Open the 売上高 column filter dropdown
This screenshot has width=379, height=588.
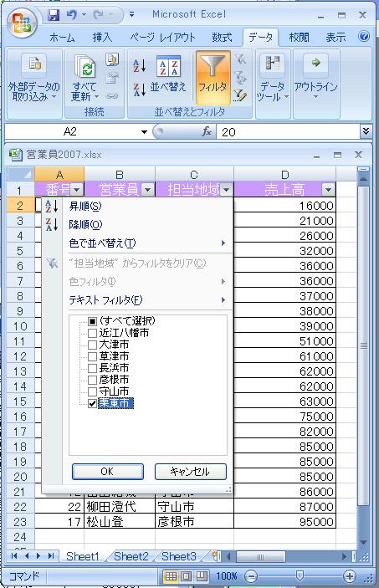(328, 190)
